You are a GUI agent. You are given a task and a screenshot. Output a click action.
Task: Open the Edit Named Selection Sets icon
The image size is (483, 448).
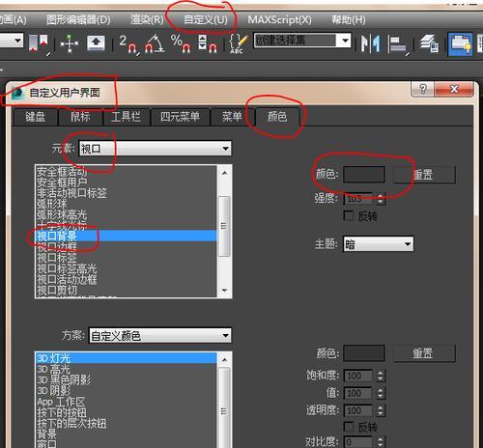[x=239, y=43]
